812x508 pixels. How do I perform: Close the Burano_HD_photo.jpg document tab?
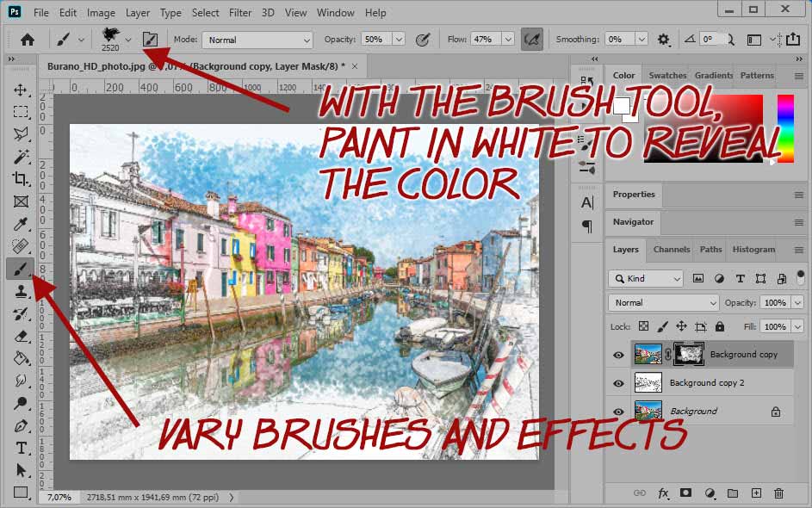[355, 66]
